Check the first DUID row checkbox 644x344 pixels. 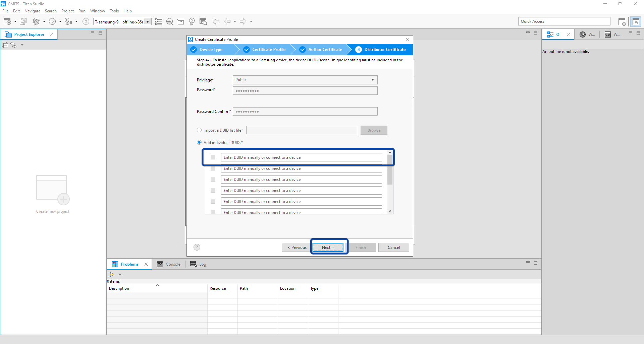click(x=213, y=157)
